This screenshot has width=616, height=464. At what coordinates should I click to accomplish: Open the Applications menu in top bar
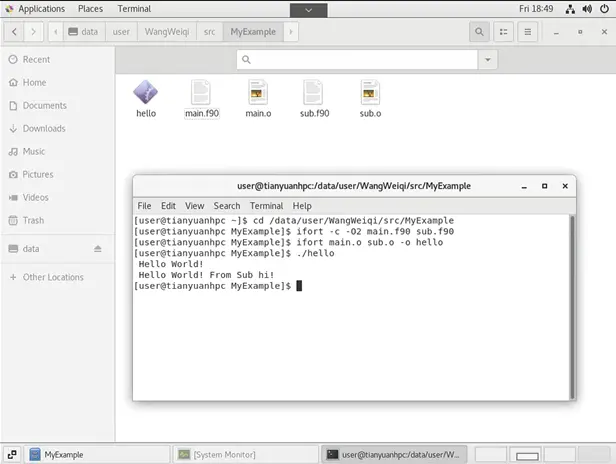pyautogui.click(x=36, y=9)
